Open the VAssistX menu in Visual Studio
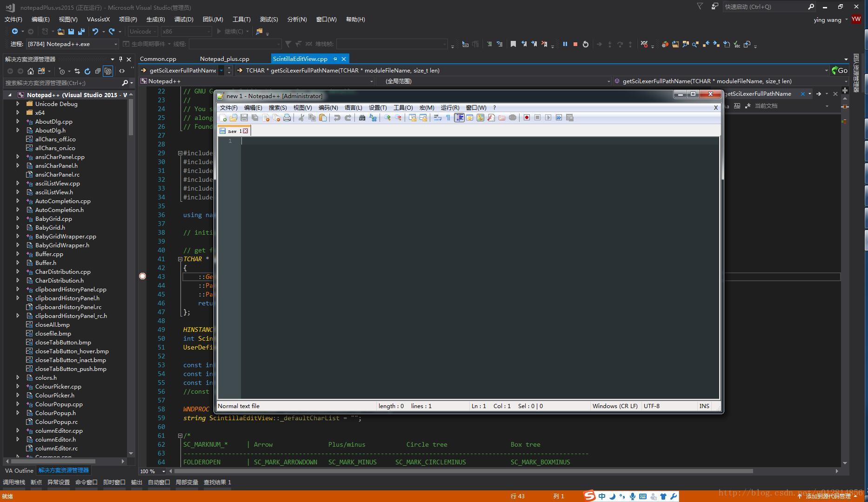 tap(98, 19)
